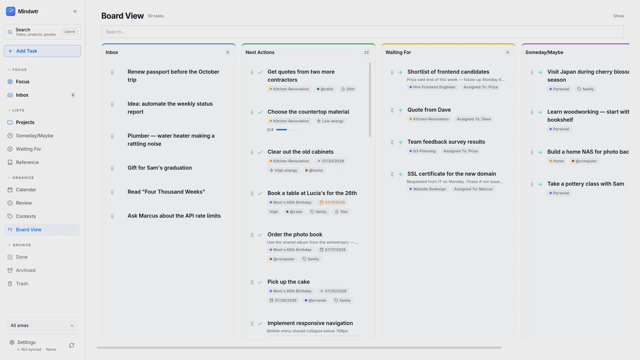Viewport: 640px width, 360px height.
Task: Collapse the FOCUS section header
Action: pyautogui.click(x=17, y=70)
